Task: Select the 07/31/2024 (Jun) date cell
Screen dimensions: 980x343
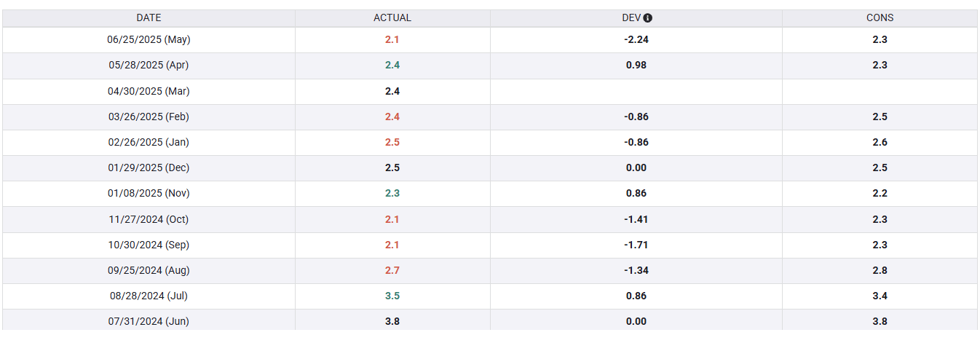Action: coord(149,321)
